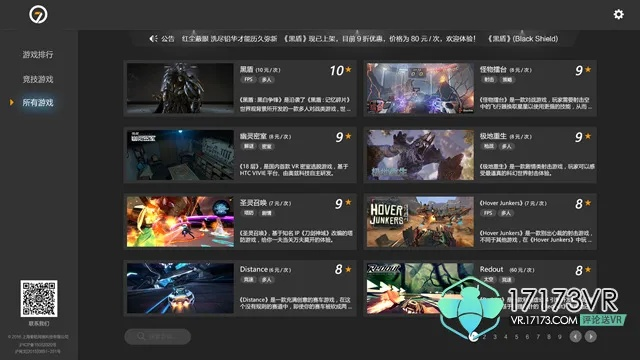Go to page 5 in the pagination
640x360 pixels.
click(x=516, y=337)
